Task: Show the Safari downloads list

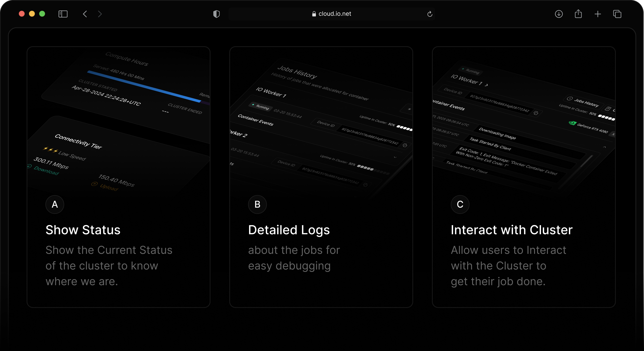Action: tap(558, 14)
